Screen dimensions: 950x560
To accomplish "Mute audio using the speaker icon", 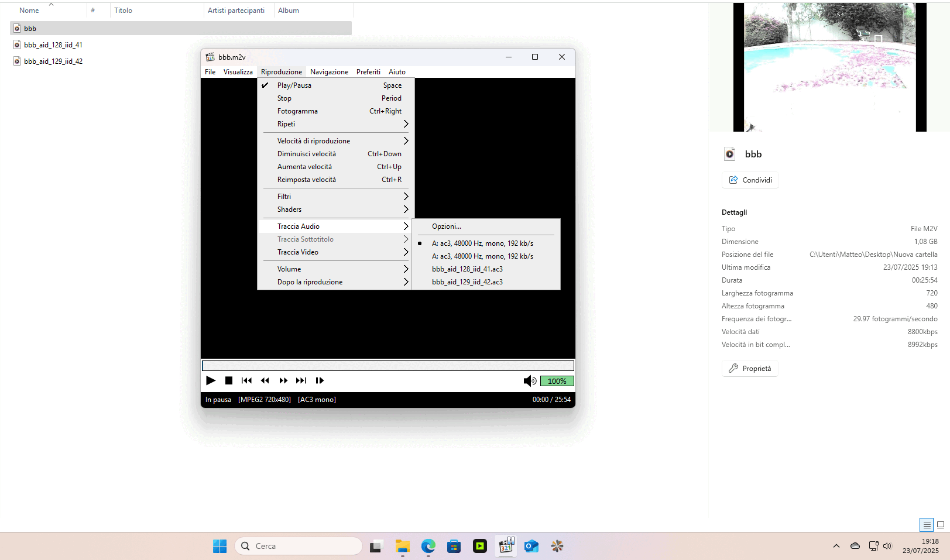I will coord(529,382).
